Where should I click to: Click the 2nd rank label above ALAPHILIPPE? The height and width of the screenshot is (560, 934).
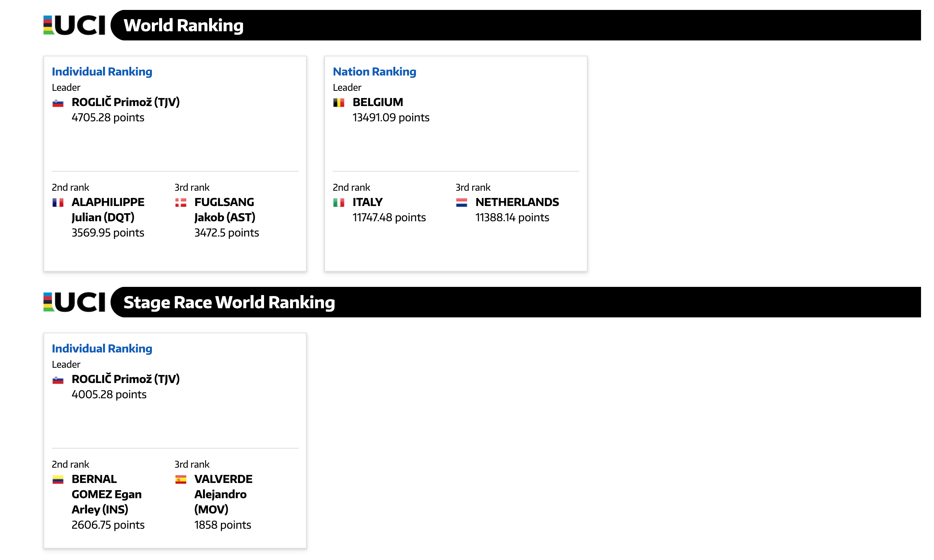71,187
